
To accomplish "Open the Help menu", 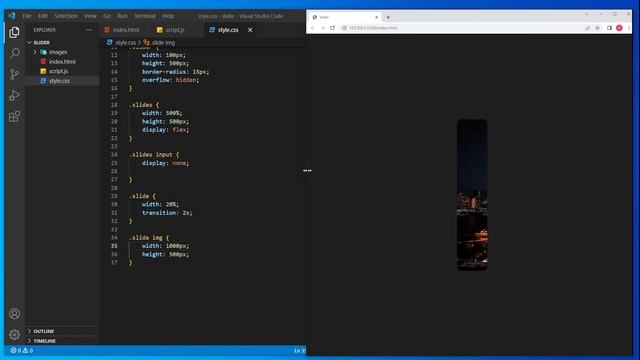I will tap(168, 16).
